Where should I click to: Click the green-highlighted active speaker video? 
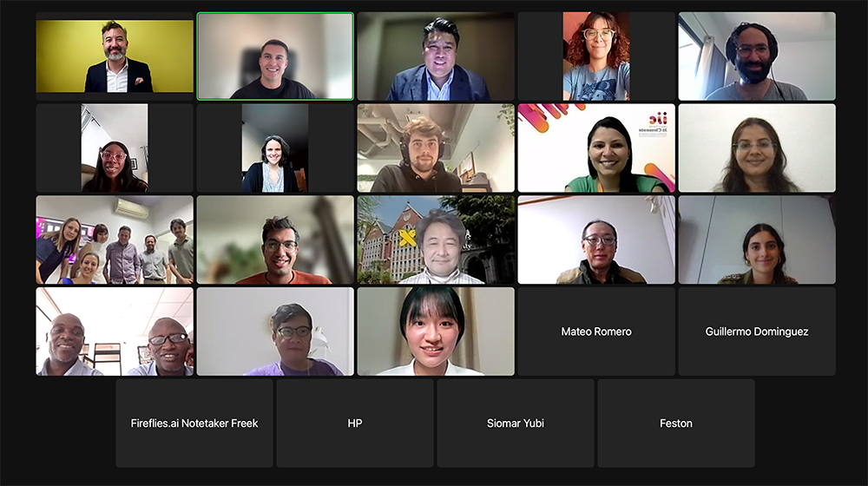275,56
